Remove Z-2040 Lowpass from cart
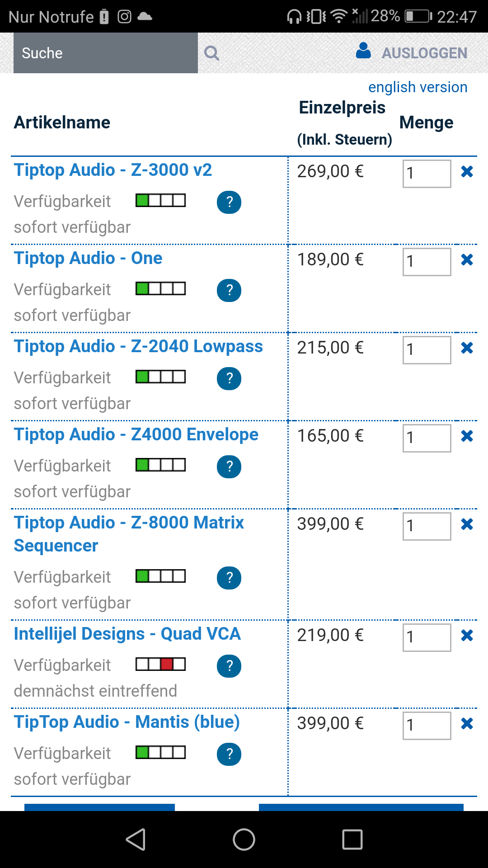 (467, 348)
